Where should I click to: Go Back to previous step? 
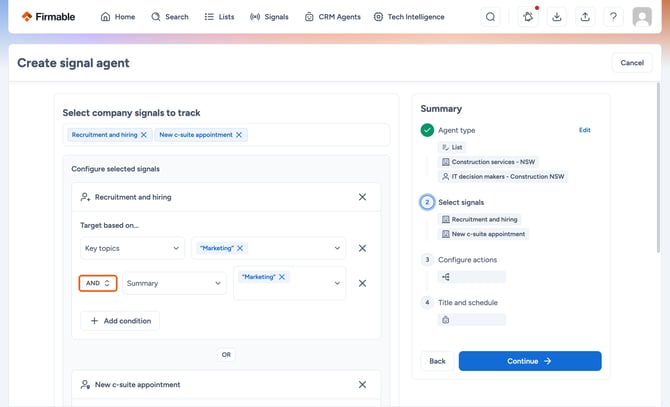[437, 361]
